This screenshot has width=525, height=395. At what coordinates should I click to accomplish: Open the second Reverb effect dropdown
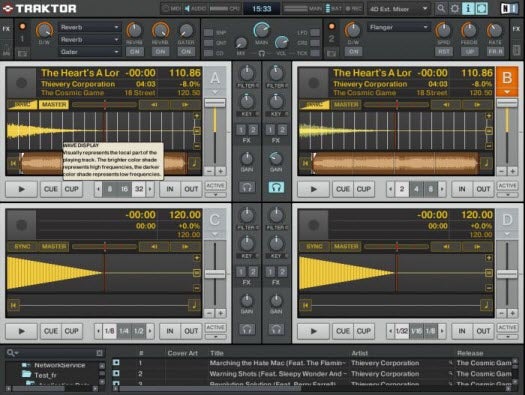pyautogui.click(x=89, y=40)
